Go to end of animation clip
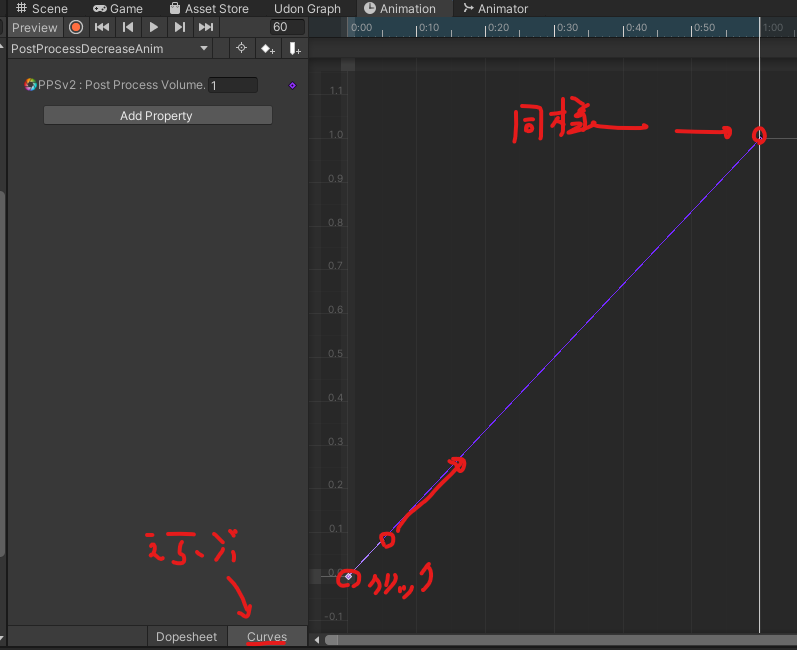 [x=206, y=27]
